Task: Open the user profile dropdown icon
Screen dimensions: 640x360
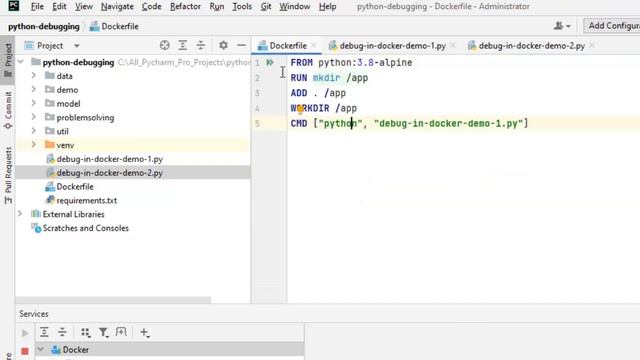Action: [562, 26]
